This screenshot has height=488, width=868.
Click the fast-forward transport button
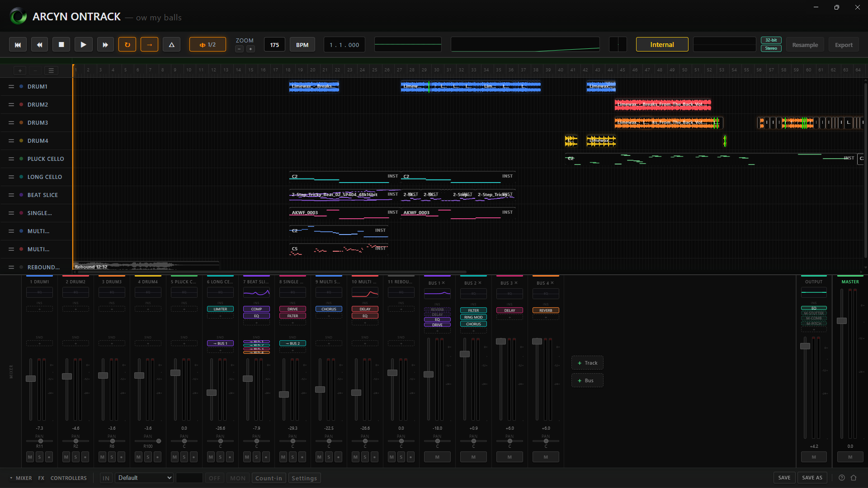click(x=105, y=45)
